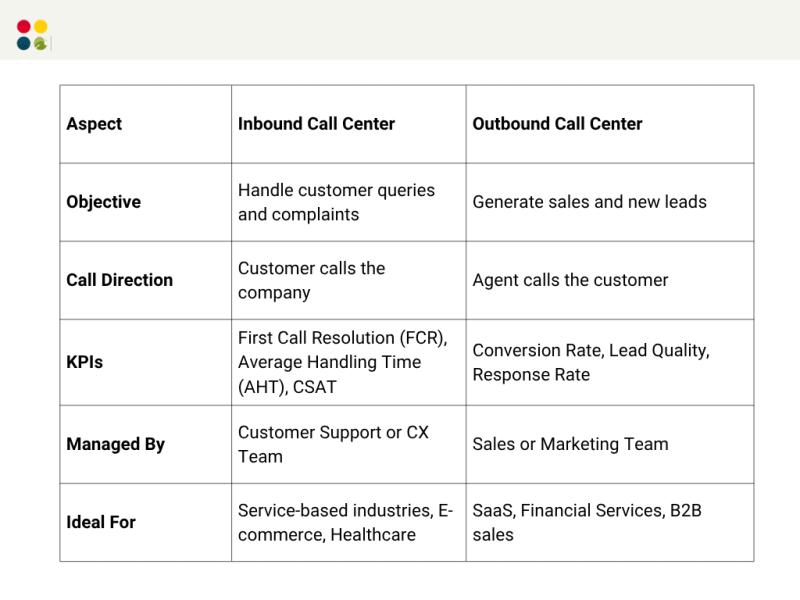Click the Conversion Rate, Lead Quality cell

590,362
